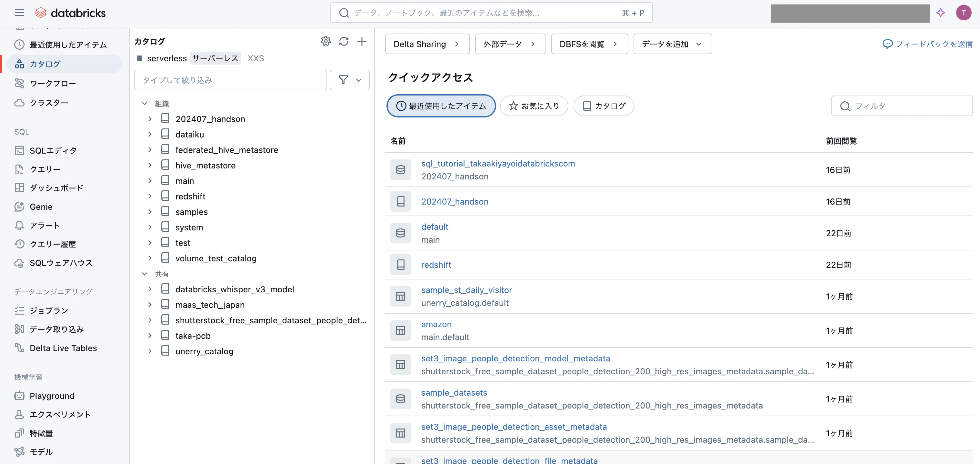Open set3_image_people_detection_model_metadata link
This screenshot has width=980, height=464.
pos(515,358)
